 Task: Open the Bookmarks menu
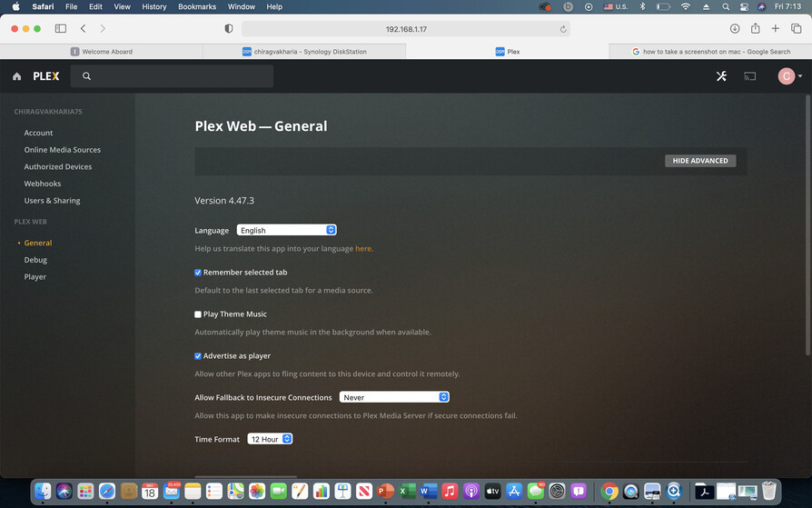click(x=197, y=6)
